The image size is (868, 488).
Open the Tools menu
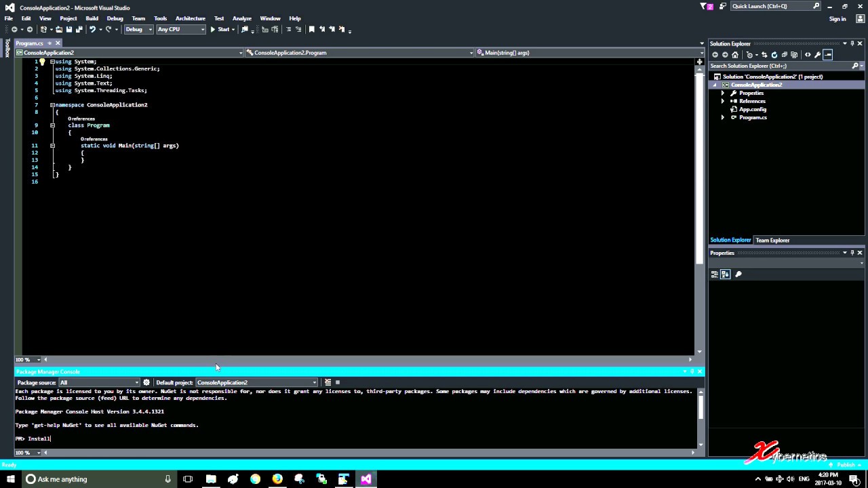click(x=160, y=18)
